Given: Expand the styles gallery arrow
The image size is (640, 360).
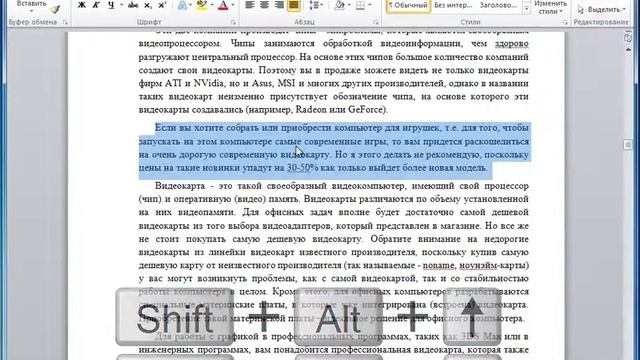Looking at the screenshot, I should click(527, 8).
